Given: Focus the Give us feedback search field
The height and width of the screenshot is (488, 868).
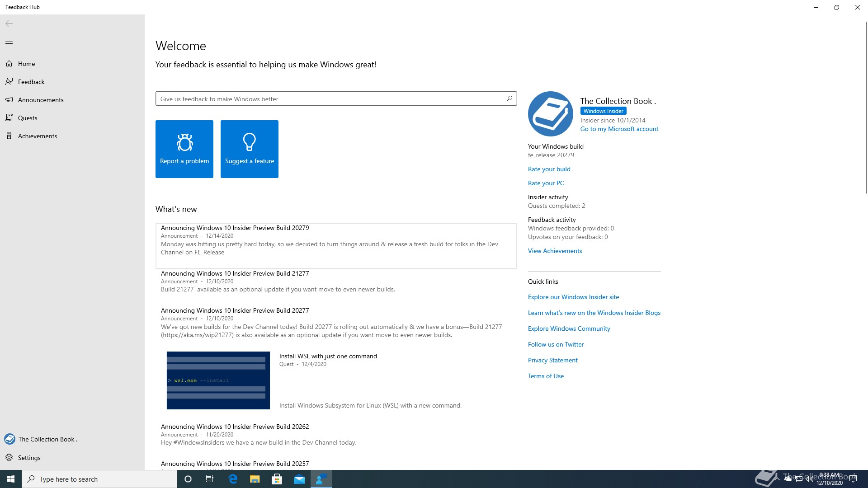Looking at the screenshot, I should (x=330, y=99).
